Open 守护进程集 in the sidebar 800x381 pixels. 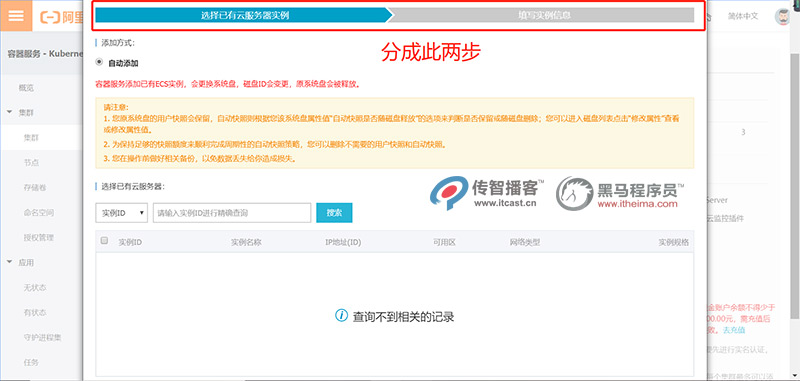(42, 338)
